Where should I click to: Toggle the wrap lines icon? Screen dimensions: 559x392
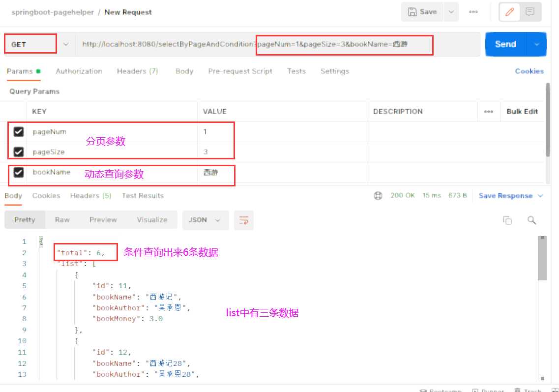(243, 220)
